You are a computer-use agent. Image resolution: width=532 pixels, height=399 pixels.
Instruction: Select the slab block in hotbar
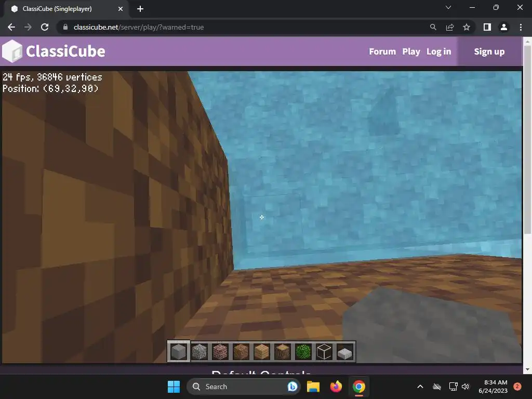[345, 353]
